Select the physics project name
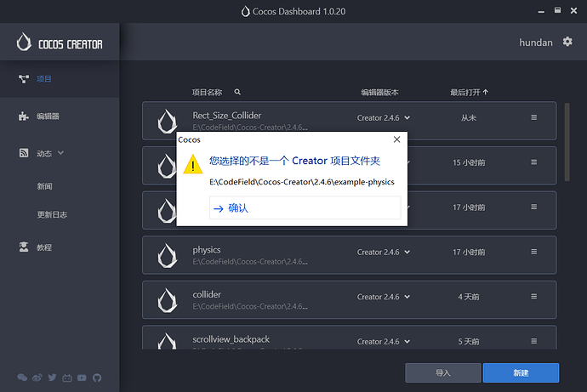The image size is (587, 392). (x=207, y=250)
